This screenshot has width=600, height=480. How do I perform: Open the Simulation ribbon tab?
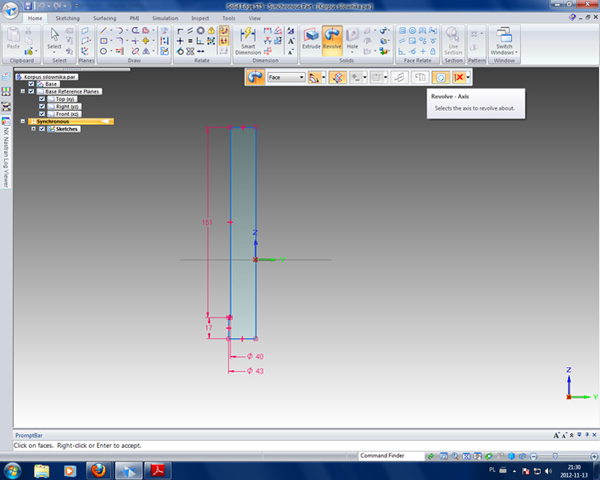pyautogui.click(x=165, y=18)
